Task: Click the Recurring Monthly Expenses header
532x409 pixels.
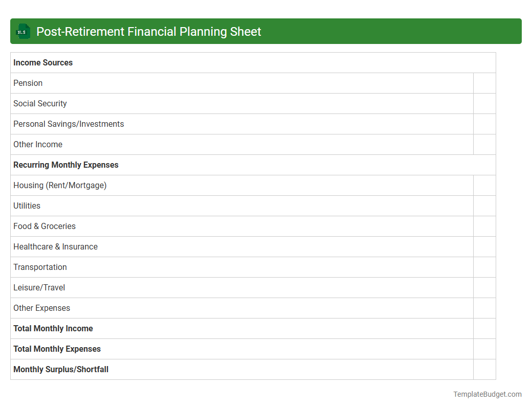Action: coord(65,165)
